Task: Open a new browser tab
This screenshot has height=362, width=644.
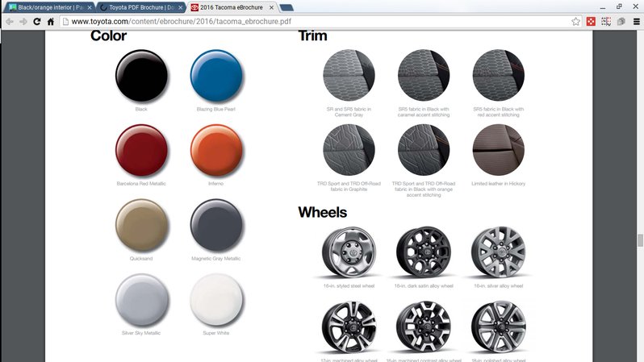Action: (x=286, y=7)
